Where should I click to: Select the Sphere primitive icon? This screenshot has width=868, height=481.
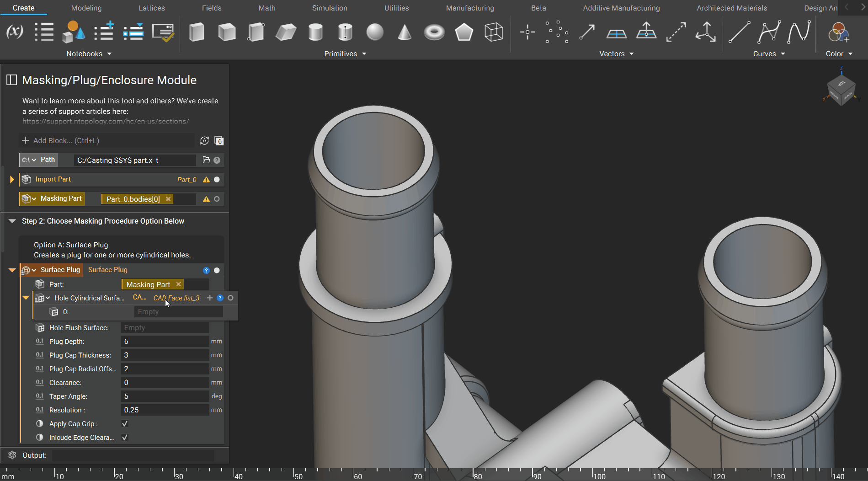pos(375,32)
